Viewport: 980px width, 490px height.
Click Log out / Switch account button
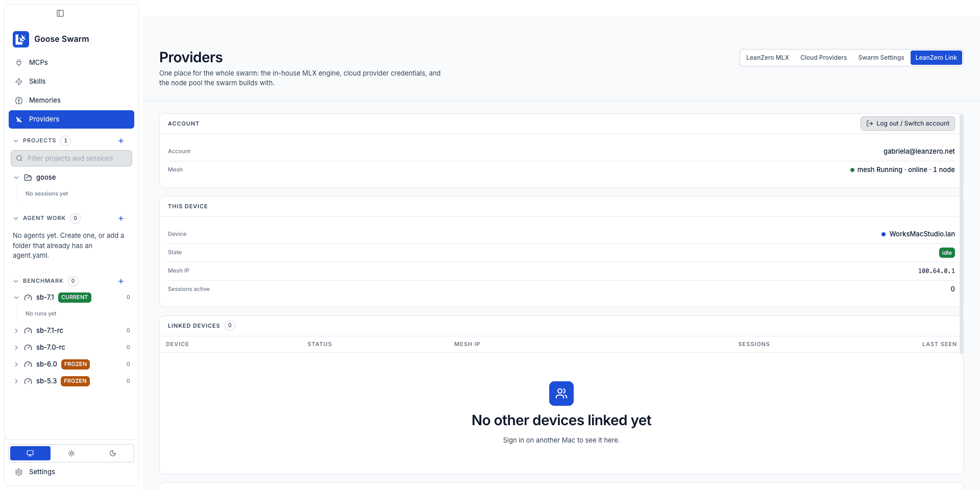908,124
